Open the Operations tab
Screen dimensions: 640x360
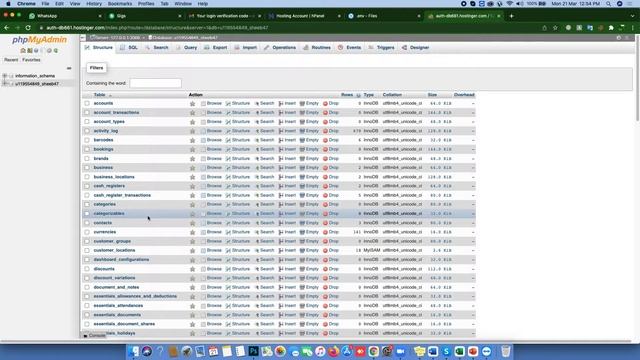point(280,48)
